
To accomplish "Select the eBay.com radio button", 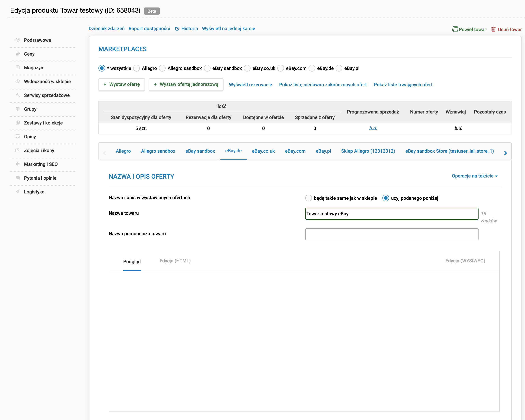I will click(x=281, y=68).
